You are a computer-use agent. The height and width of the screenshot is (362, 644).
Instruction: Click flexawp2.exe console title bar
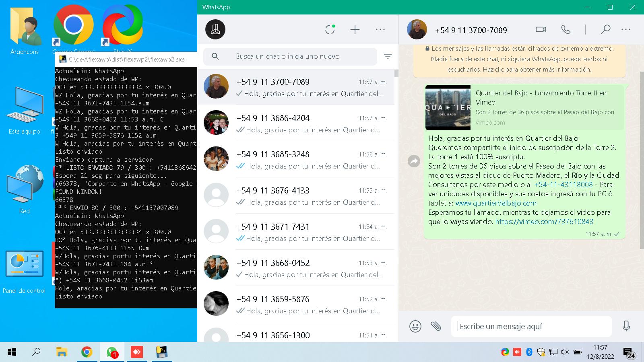pyautogui.click(x=126, y=60)
